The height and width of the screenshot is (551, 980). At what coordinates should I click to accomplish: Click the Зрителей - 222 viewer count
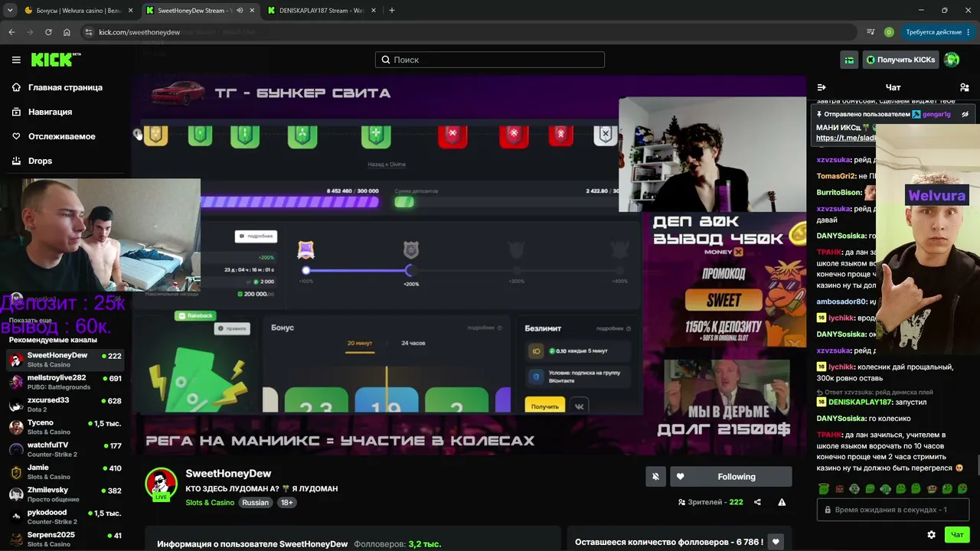point(710,502)
